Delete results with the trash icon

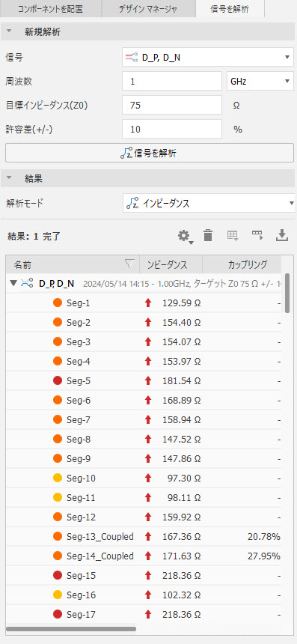click(x=208, y=236)
